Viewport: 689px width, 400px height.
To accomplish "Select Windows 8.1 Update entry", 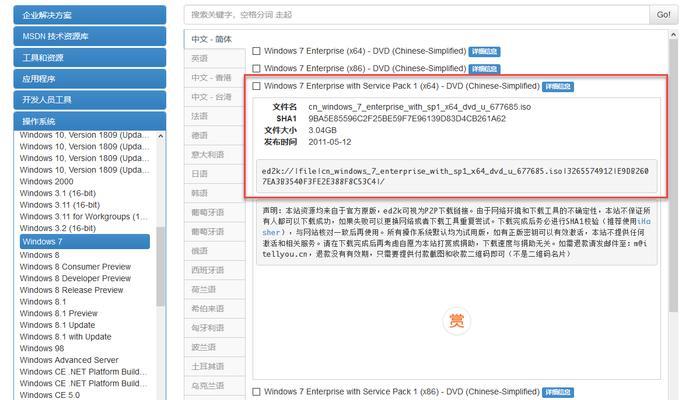I will coord(57,325).
